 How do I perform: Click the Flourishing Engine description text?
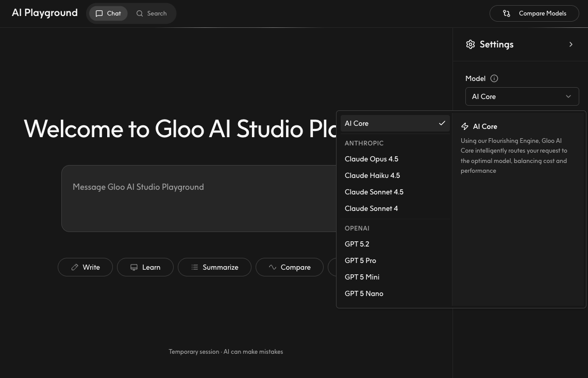[x=514, y=156]
